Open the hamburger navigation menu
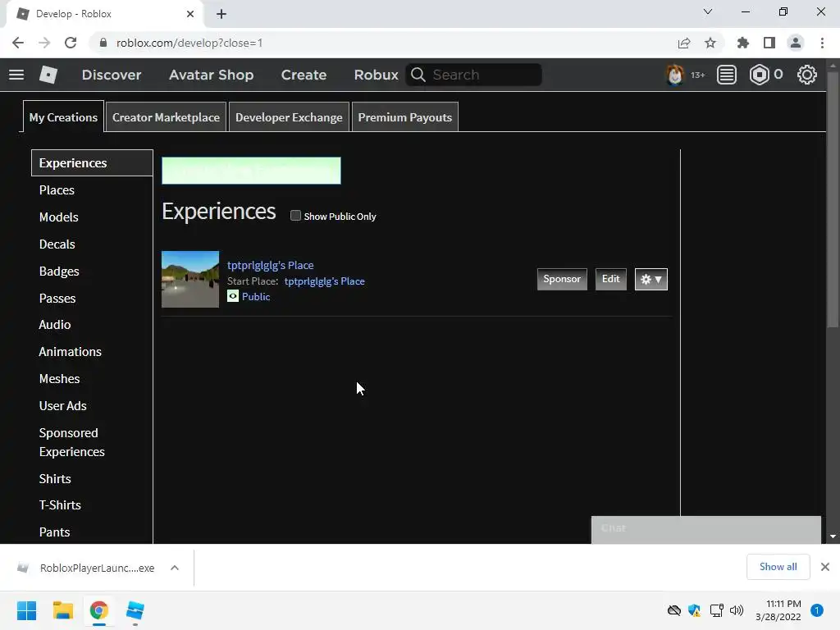Viewport: 840px width, 630px height. [x=16, y=75]
